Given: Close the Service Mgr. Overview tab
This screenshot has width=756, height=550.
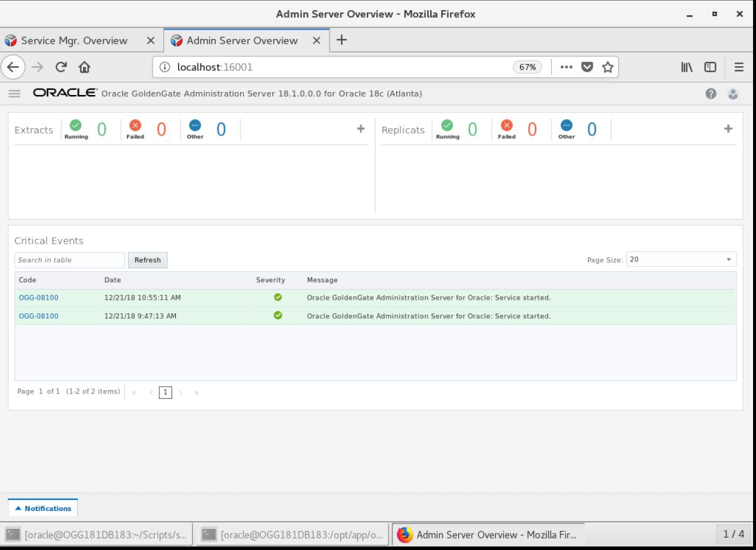Looking at the screenshot, I should 150,41.
